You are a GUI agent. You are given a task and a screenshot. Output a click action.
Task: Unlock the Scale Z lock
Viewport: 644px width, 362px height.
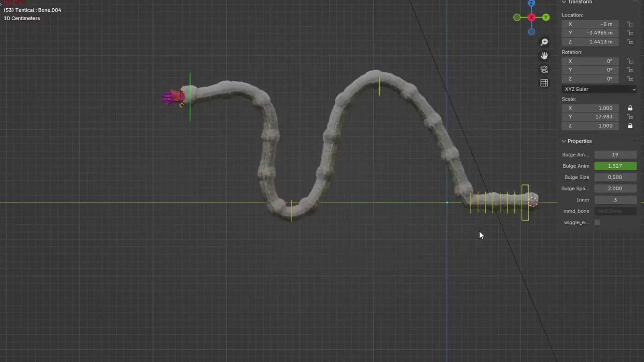pos(630,126)
